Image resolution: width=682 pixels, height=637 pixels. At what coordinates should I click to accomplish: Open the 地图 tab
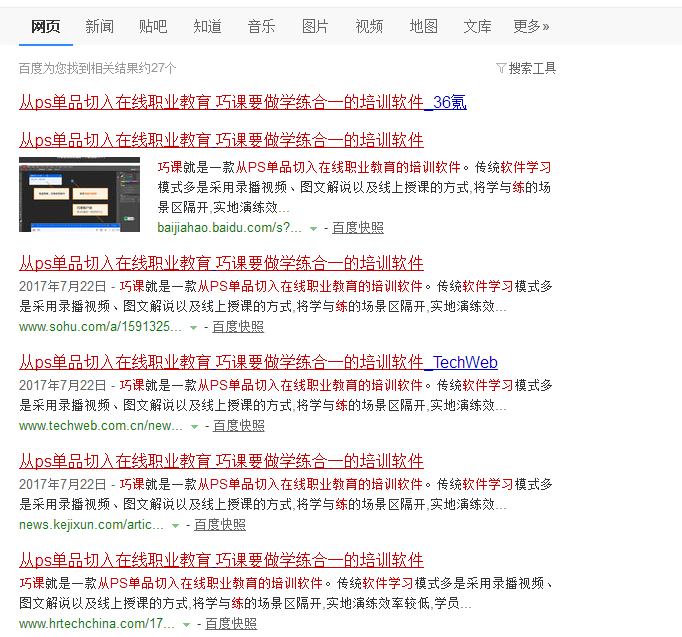[x=423, y=27]
